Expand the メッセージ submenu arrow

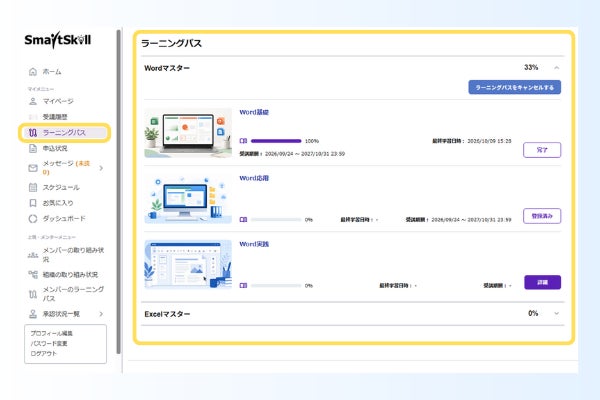click(101, 168)
